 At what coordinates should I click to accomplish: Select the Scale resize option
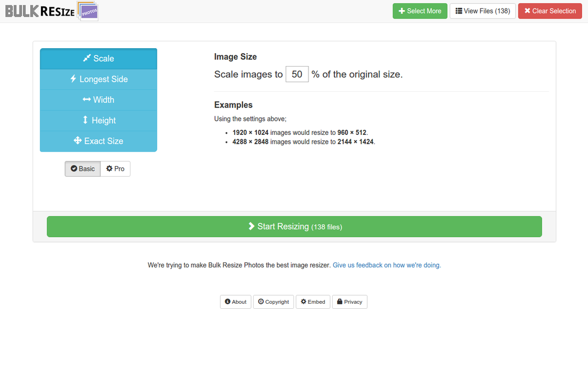pos(99,59)
